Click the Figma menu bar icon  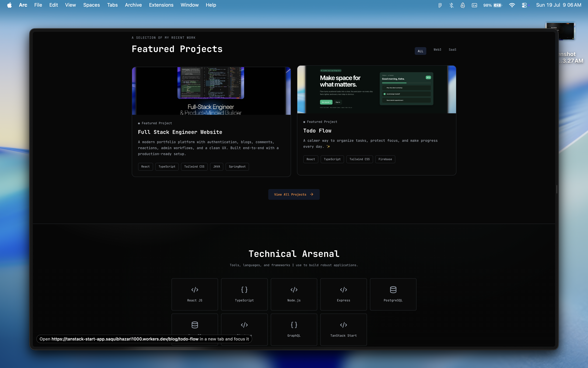coord(440,5)
